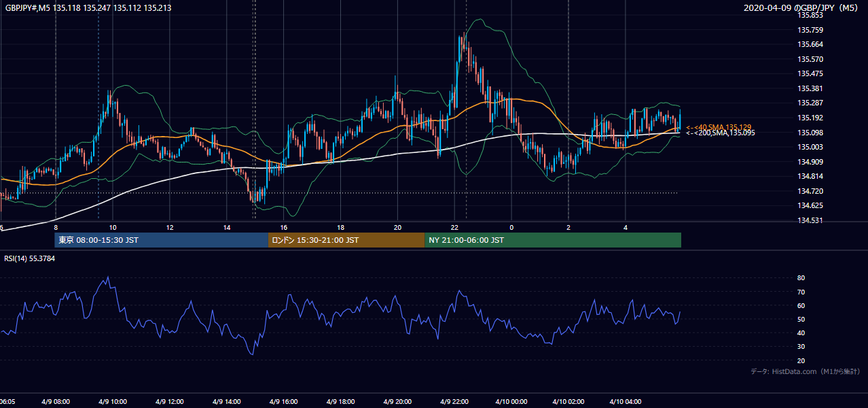Click RSI scale value 40

point(801,333)
